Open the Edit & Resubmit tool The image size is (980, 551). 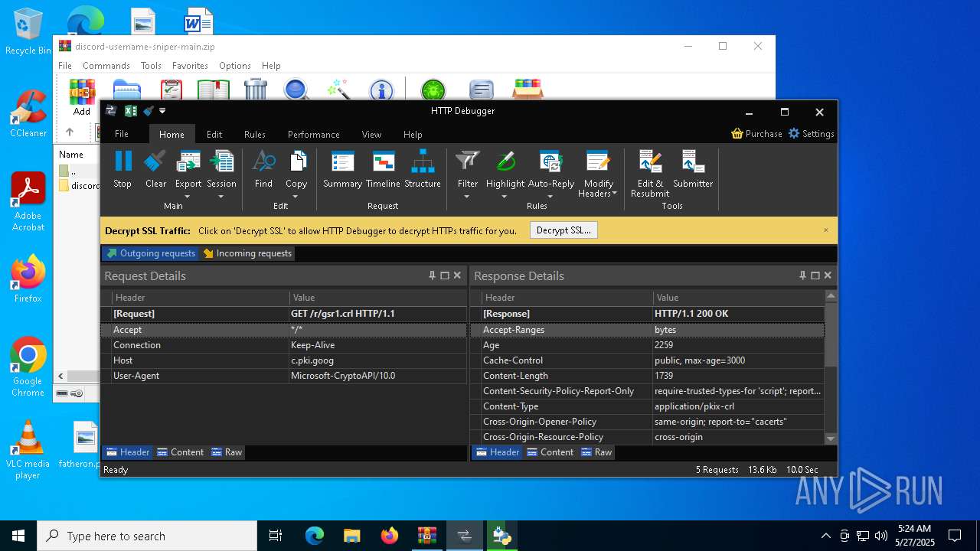pos(650,174)
